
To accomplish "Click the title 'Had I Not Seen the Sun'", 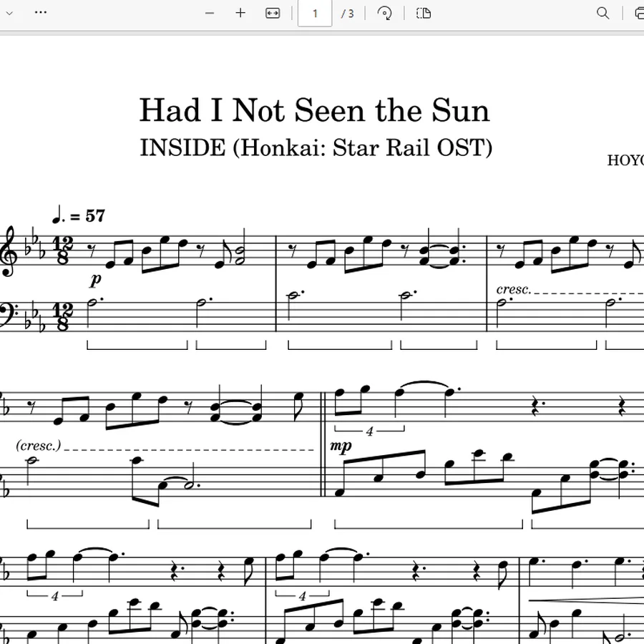I will pos(315,110).
